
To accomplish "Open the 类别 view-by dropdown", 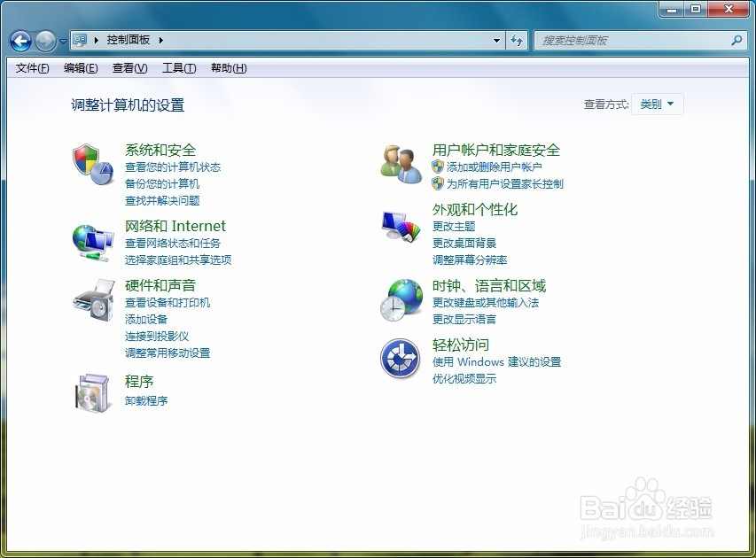I will [x=657, y=105].
